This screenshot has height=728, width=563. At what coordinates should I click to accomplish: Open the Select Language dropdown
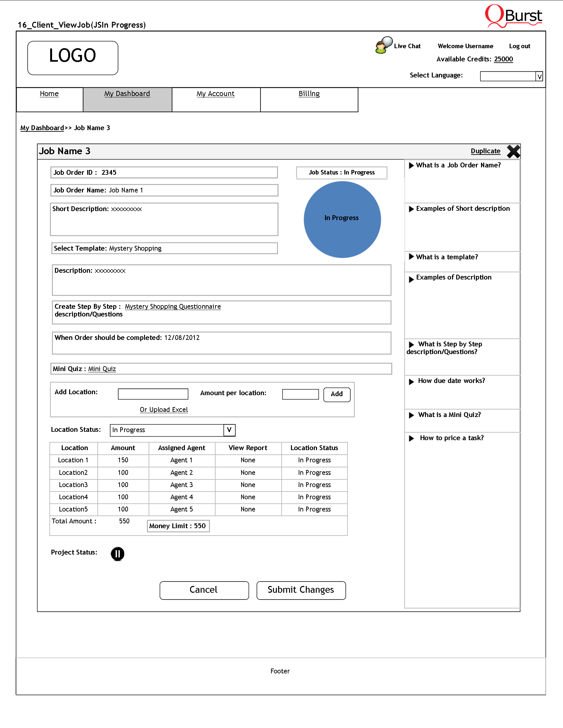coord(539,76)
